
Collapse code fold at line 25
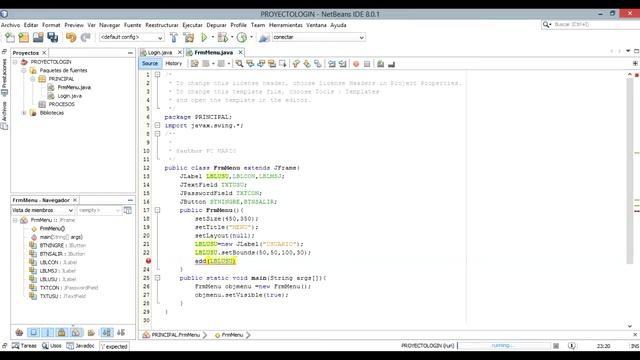click(157, 278)
